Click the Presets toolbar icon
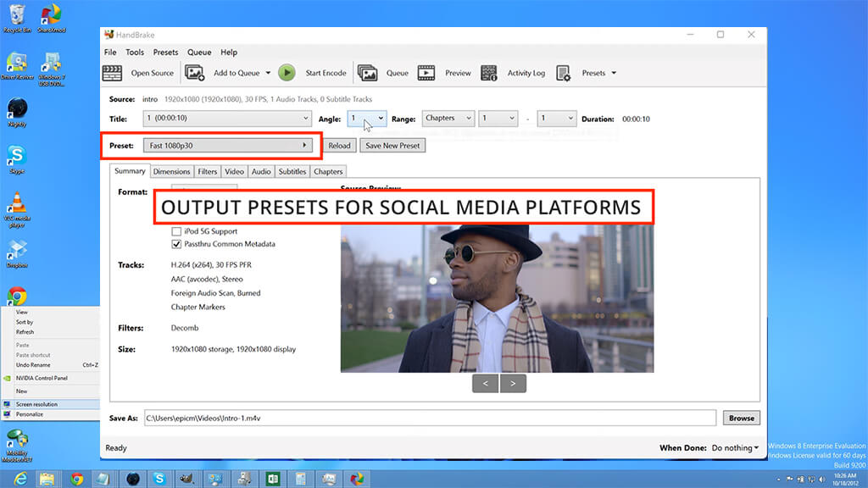 click(564, 74)
